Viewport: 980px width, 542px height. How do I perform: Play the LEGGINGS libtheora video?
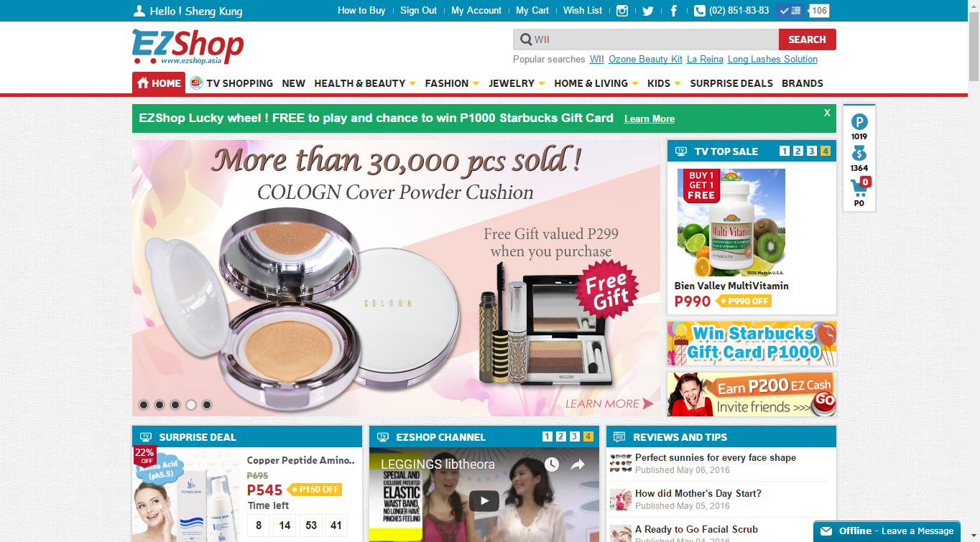[484, 500]
